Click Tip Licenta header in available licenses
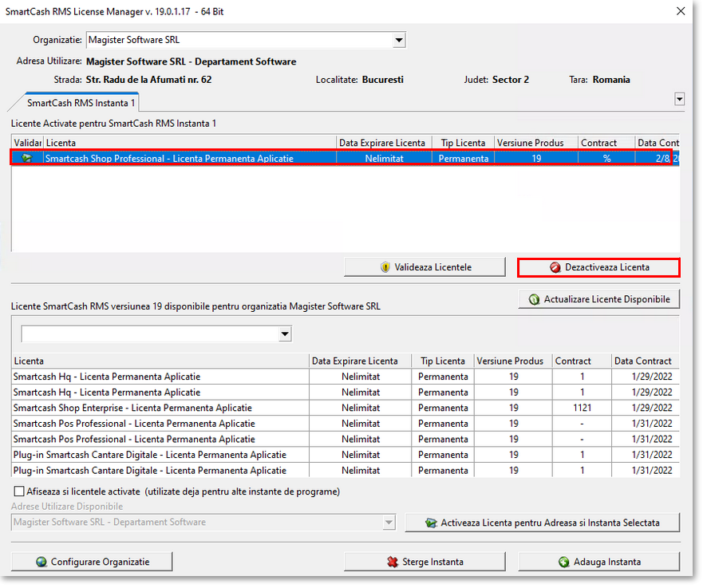 [443, 361]
